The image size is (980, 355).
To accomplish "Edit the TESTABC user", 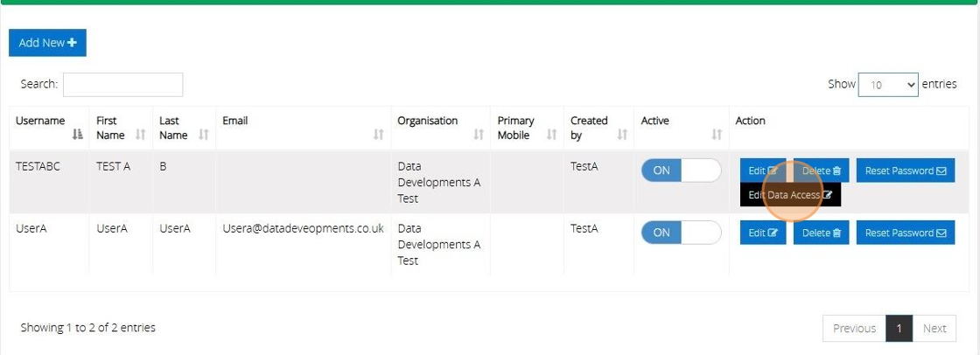I will 762,171.
